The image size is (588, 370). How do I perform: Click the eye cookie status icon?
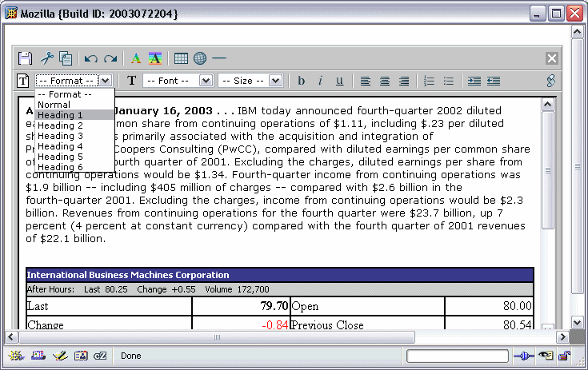(546, 356)
